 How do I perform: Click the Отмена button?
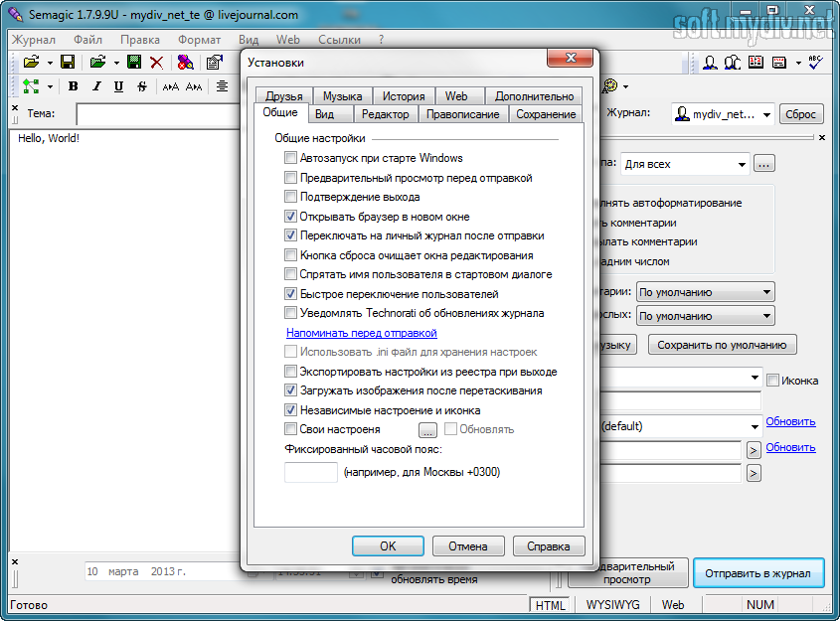pos(468,546)
